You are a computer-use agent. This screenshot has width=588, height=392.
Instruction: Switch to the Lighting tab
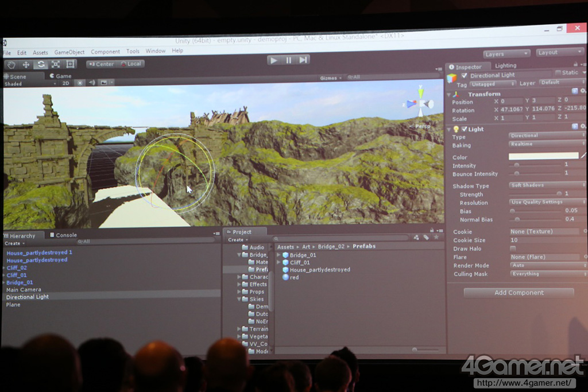click(x=505, y=65)
